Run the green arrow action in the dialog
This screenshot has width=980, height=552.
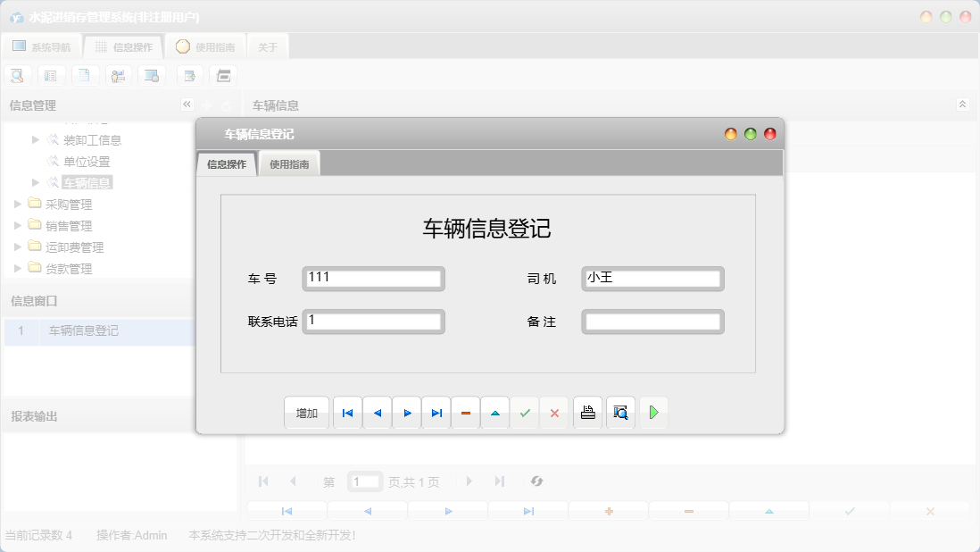click(653, 412)
